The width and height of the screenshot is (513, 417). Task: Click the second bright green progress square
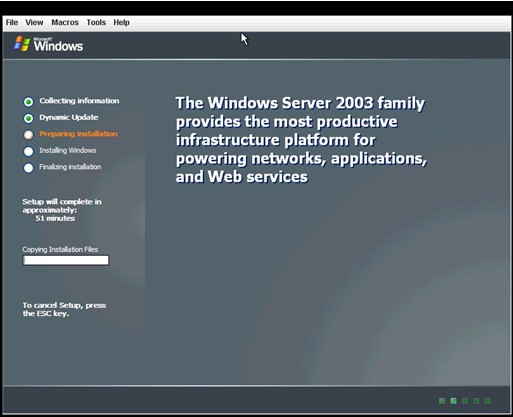453,401
